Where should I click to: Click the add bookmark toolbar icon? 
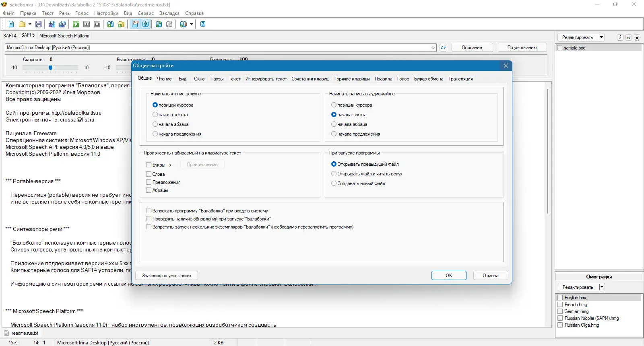pos(159,24)
